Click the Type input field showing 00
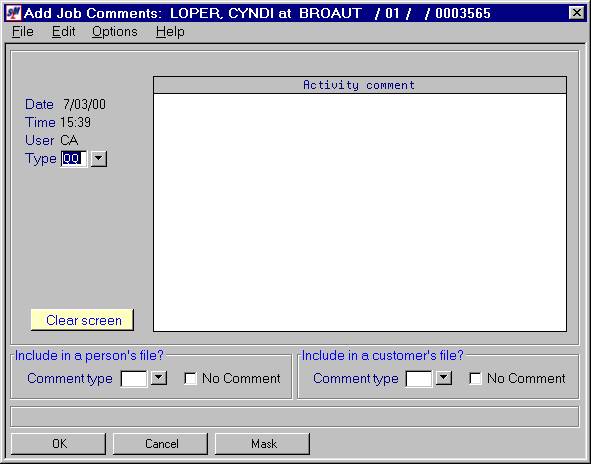 click(x=74, y=159)
